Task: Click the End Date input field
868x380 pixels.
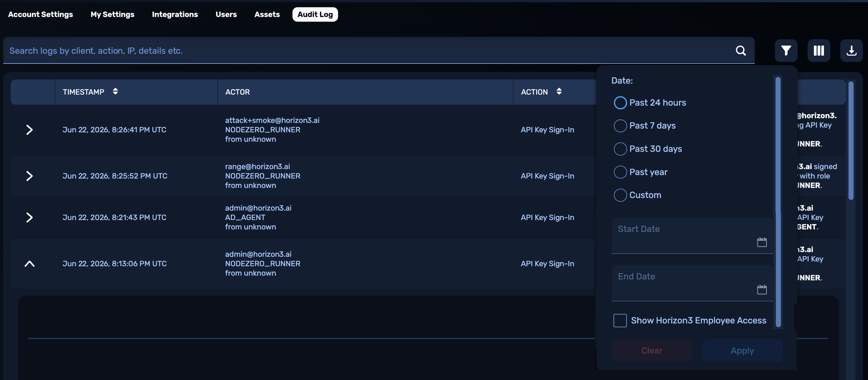Action: pyautogui.click(x=692, y=283)
